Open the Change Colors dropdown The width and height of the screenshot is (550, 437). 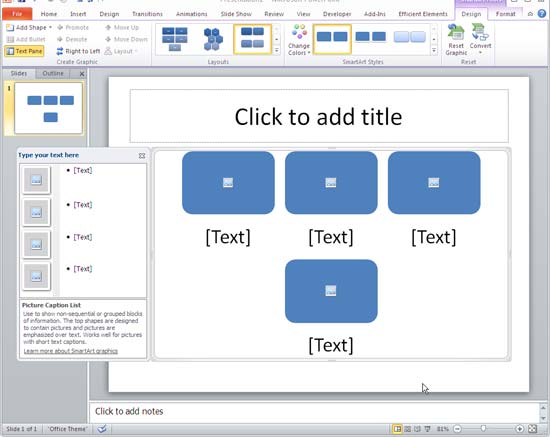[x=299, y=40]
